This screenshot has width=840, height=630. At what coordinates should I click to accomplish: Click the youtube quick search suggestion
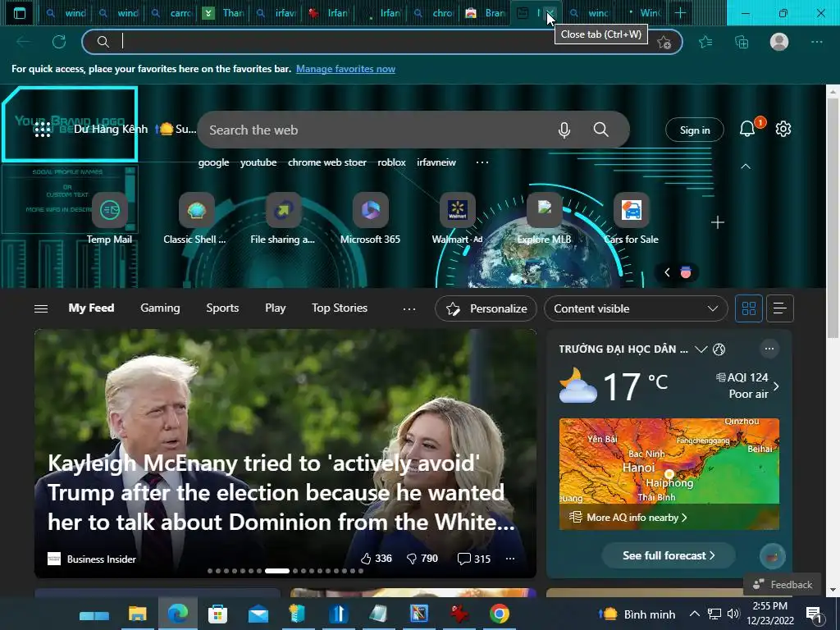(x=258, y=162)
